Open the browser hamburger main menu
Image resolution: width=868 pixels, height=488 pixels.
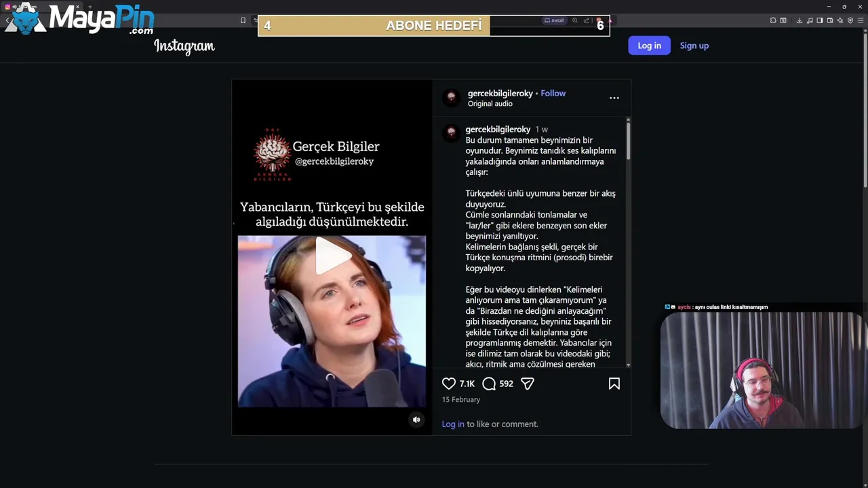861,20
